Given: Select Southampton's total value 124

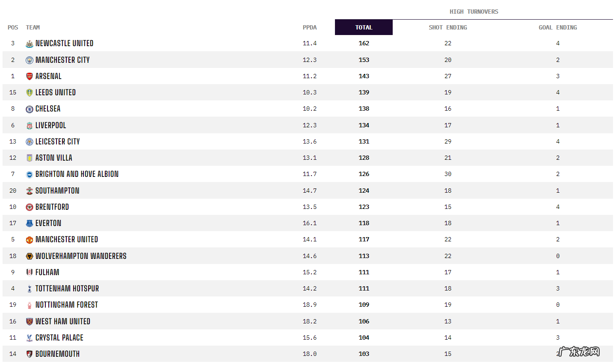Looking at the screenshot, I should [364, 191].
